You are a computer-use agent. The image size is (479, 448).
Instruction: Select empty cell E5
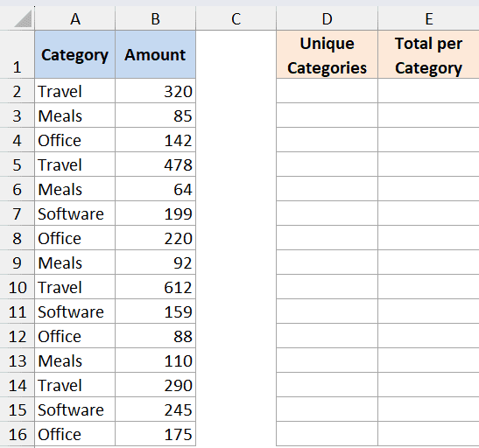(428, 164)
